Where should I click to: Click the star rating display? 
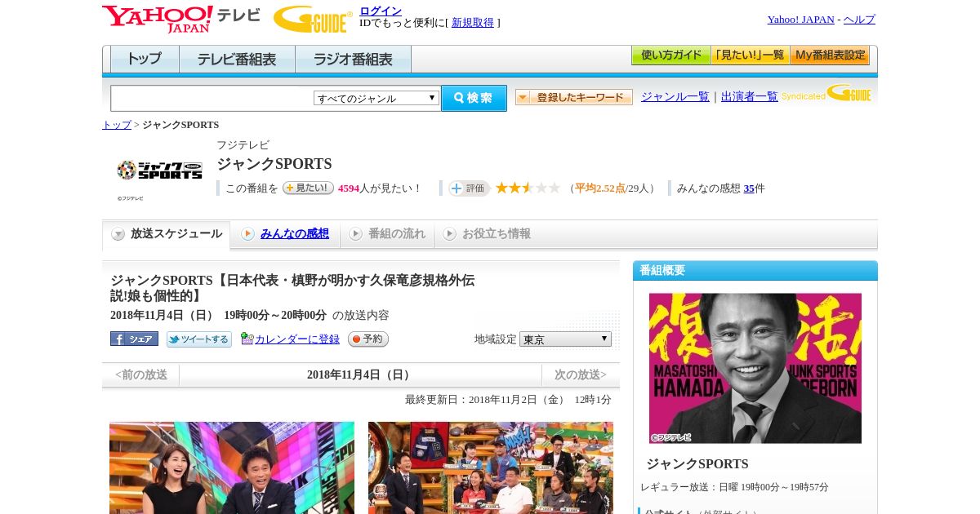[528, 188]
